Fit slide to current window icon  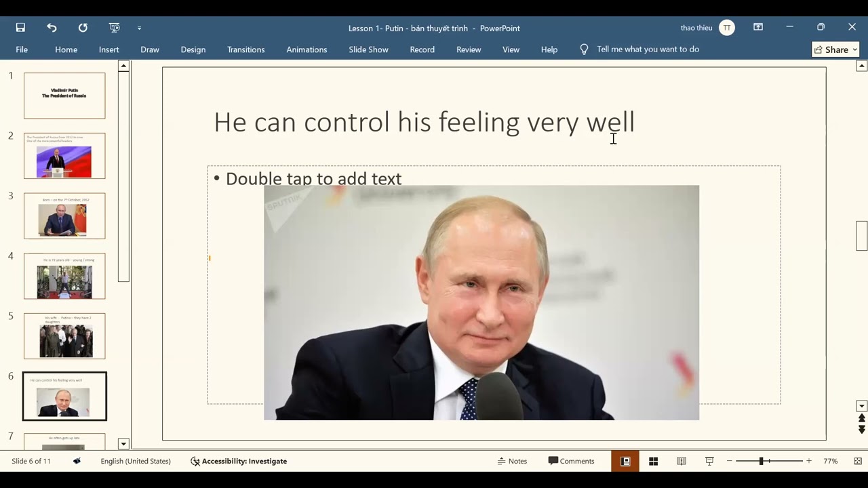click(858, 461)
